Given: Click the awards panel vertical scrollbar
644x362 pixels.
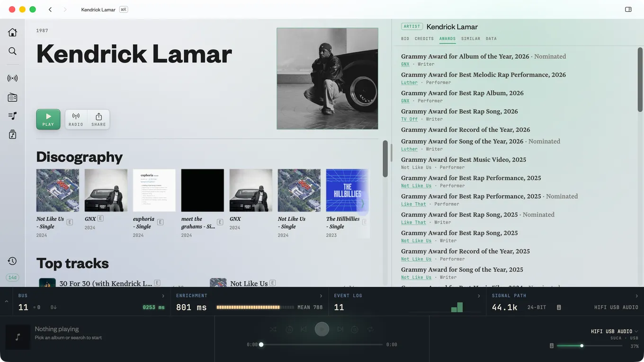Looking at the screenshot, I should click(640, 79).
